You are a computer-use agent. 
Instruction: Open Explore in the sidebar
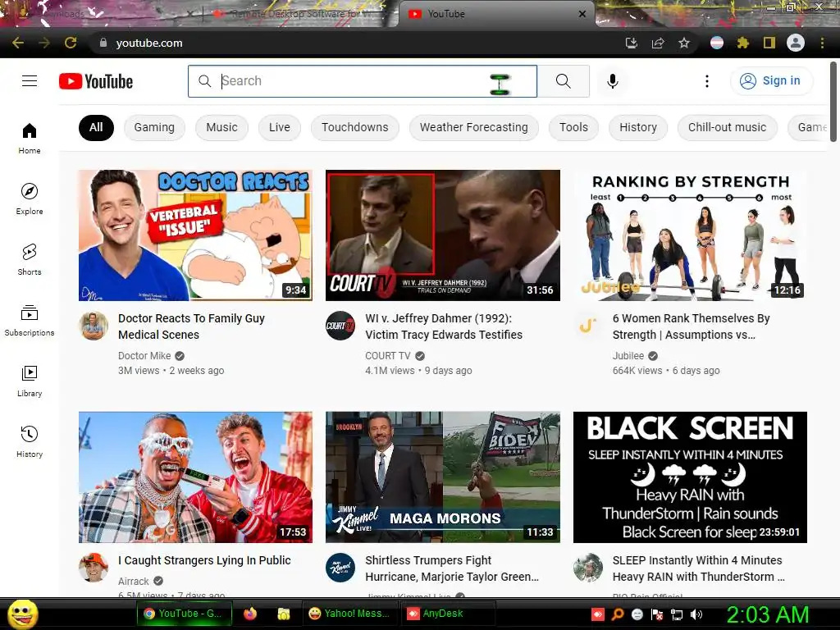click(30, 199)
